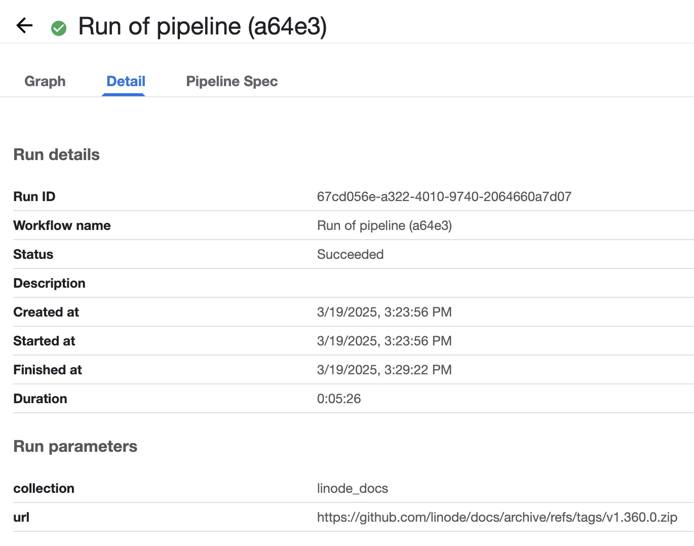Click the GitHub zip URL value

click(x=497, y=517)
